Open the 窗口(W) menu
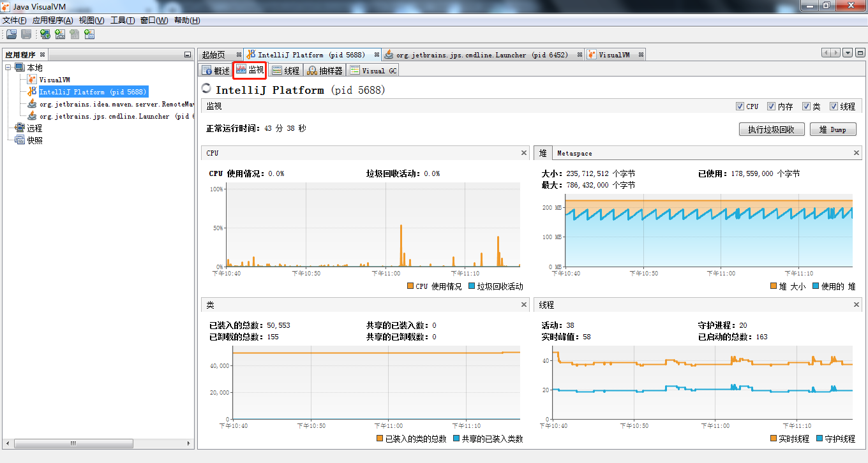Viewport: 868px width, 463px height. [154, 20]
